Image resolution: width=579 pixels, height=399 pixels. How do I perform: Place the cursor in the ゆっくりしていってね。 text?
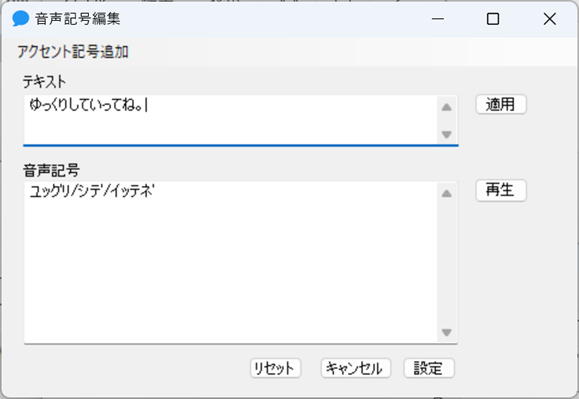coord(86,106)
